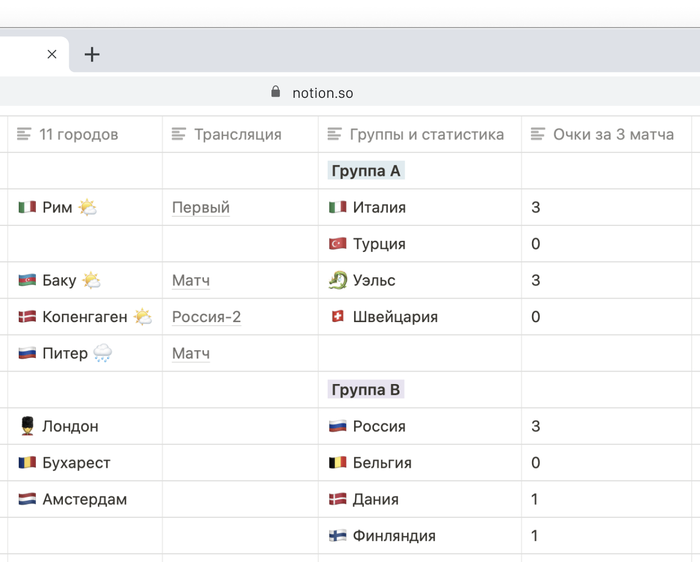Click the "Матч" link in the Питер row
Screen dimensions: 700x562
point(190,354)
